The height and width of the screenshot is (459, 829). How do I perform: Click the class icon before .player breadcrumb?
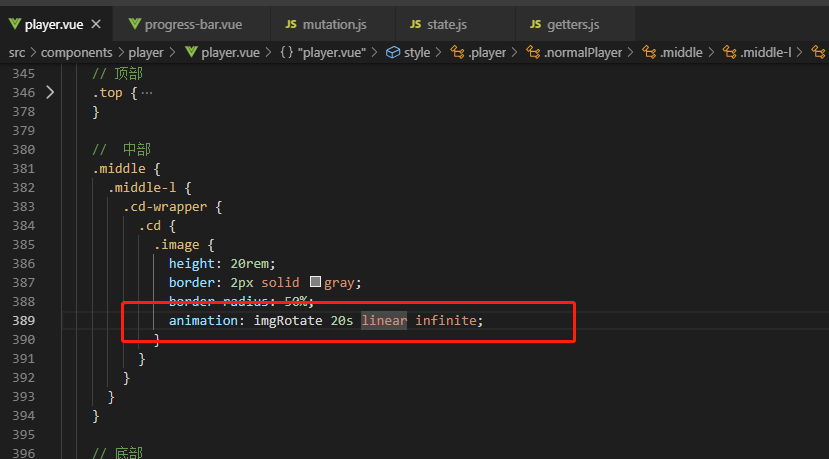tap(457, 52)
